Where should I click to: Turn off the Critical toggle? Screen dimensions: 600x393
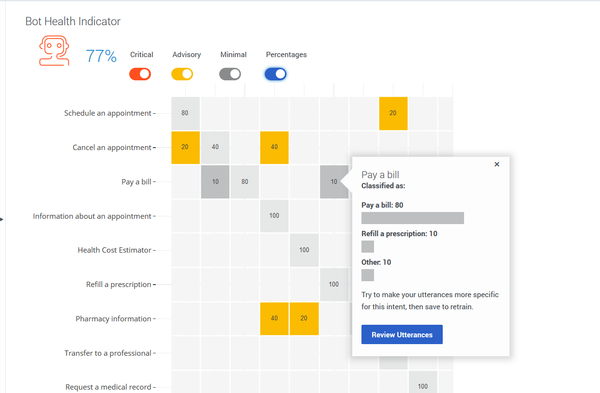[140, 74]
